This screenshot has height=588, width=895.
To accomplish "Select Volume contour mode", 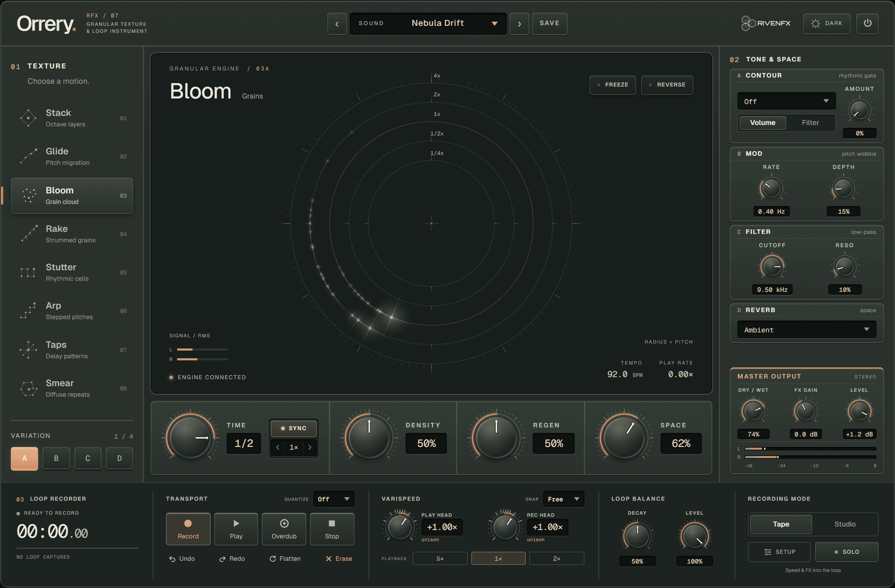I will [x=763, y=123].
